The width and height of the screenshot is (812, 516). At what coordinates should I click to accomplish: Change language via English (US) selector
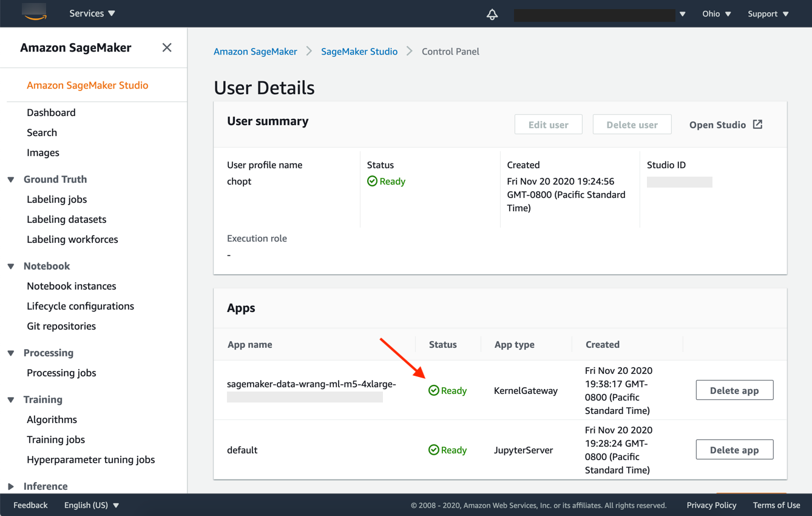91,505
